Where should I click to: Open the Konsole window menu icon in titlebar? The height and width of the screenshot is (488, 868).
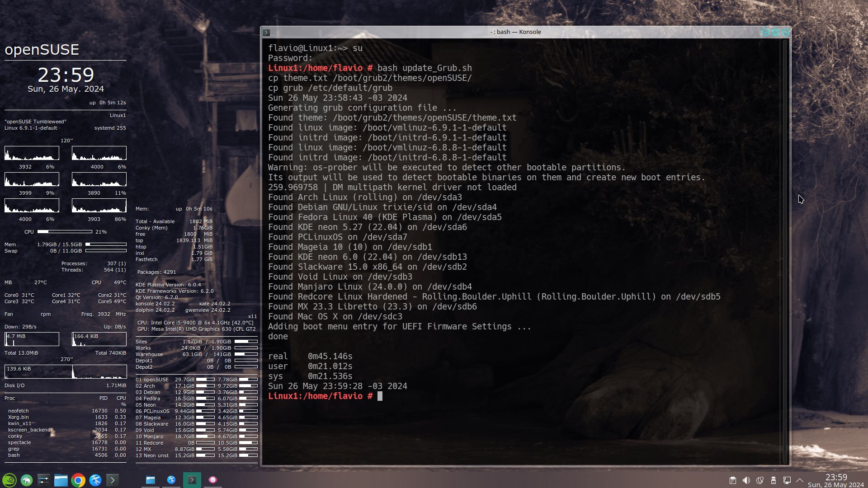(266, 33)
